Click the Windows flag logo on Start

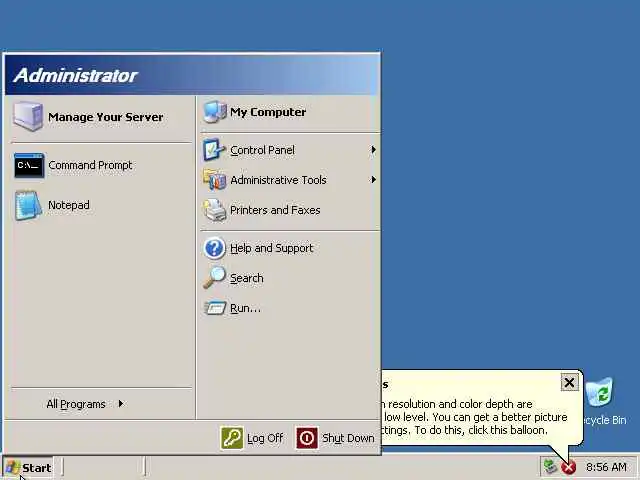(13, 468)
